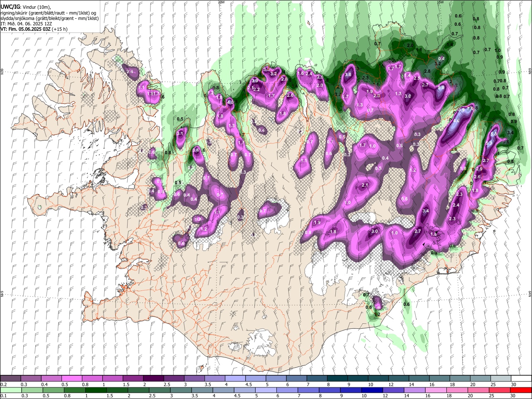Click the '4.0' precipitation value on the map
The image size is (532, 399).
[230, 102]
